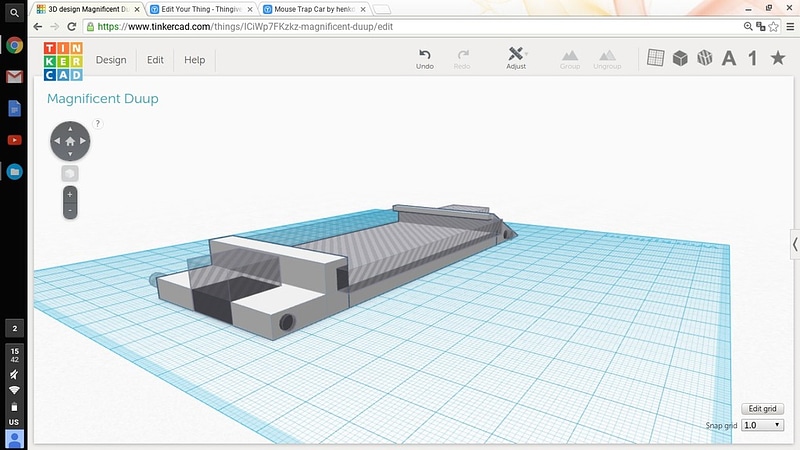
Task: Select the workplane grid icon
Action: [656, 58]
